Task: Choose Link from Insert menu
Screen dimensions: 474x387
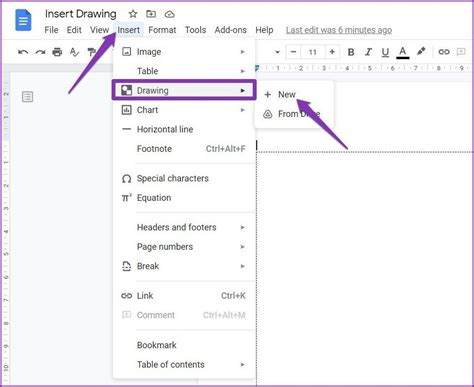Action: click(184, 296)
